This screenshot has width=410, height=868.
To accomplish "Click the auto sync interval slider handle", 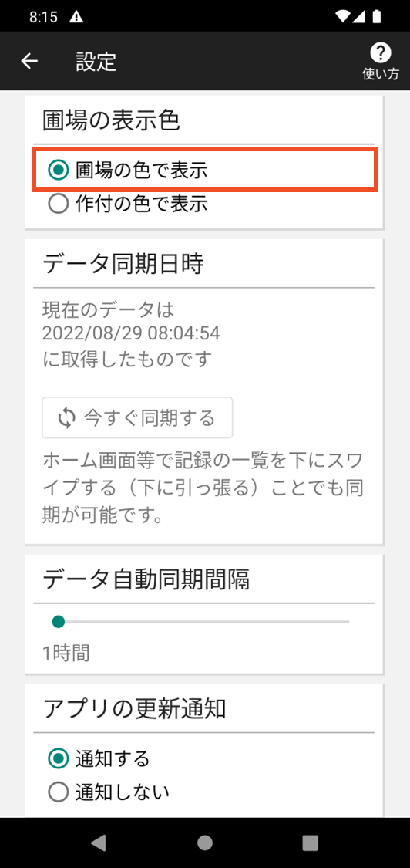I will click(x=58, y=622).
